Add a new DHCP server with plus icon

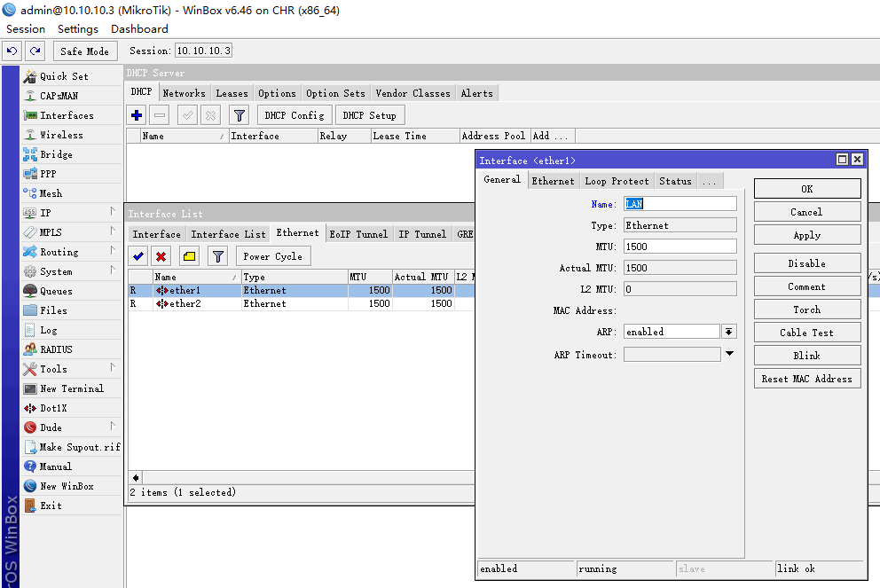point(137,115)
